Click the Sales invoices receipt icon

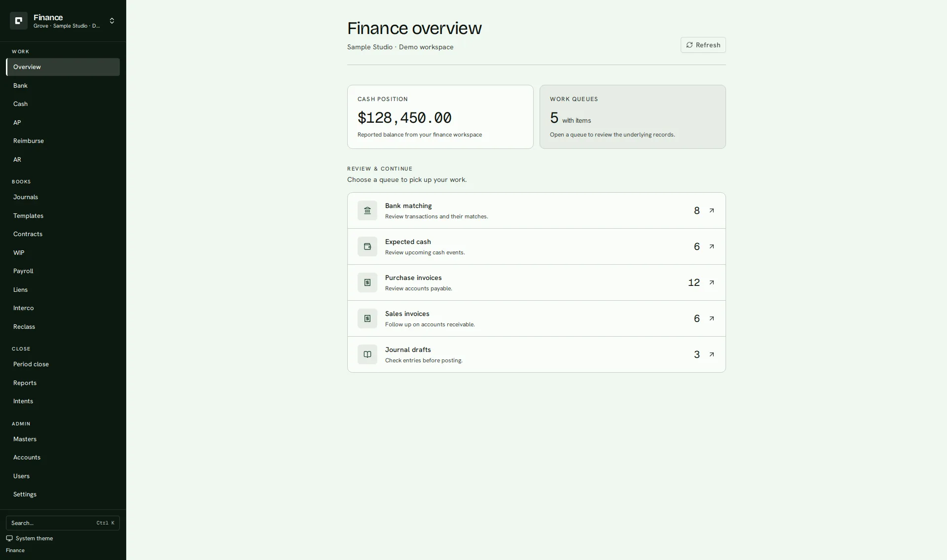(x=367, y=318)
